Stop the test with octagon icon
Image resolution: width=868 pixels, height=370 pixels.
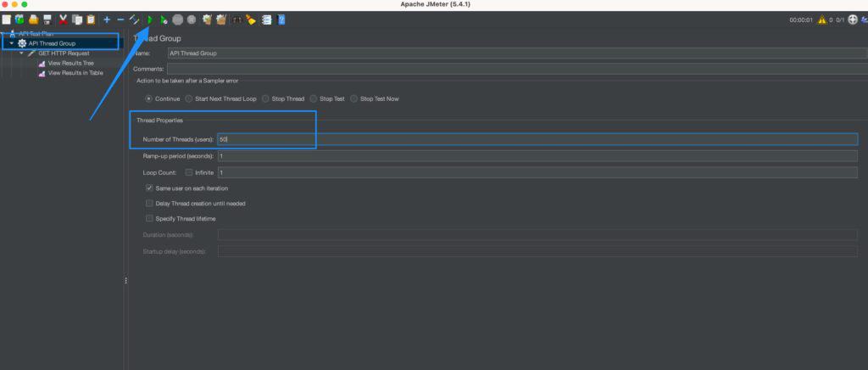tap(178, 20)
